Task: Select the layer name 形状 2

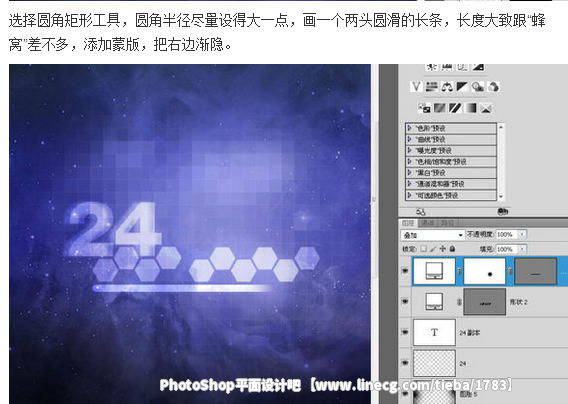Action: 518,301
